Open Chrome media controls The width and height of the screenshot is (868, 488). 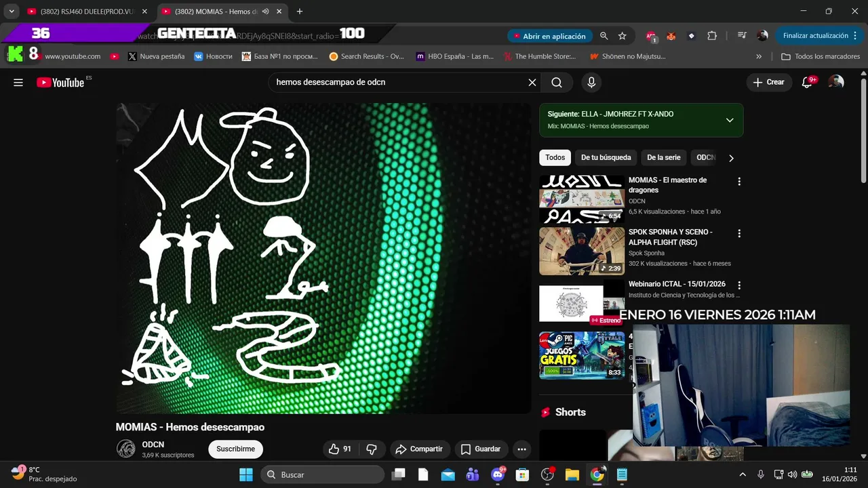click(x=742, y=36)
